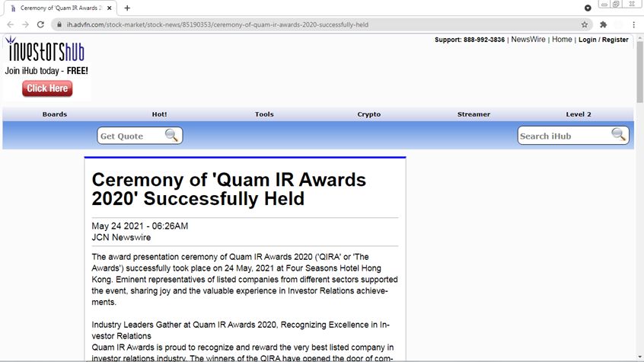Open the Boards menu
This screenshot has width=644, height=362.
[x=55, y=114]
